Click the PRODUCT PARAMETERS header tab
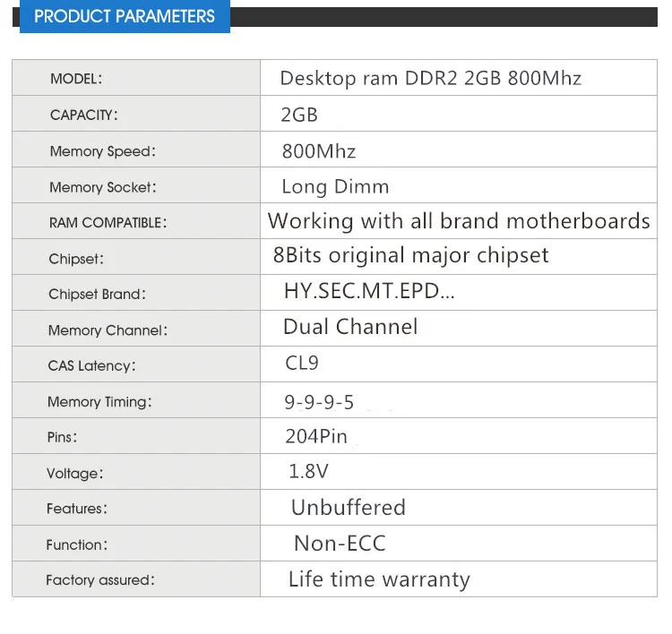Viewport: 672px width, 634px height. [x=125, y=17]
